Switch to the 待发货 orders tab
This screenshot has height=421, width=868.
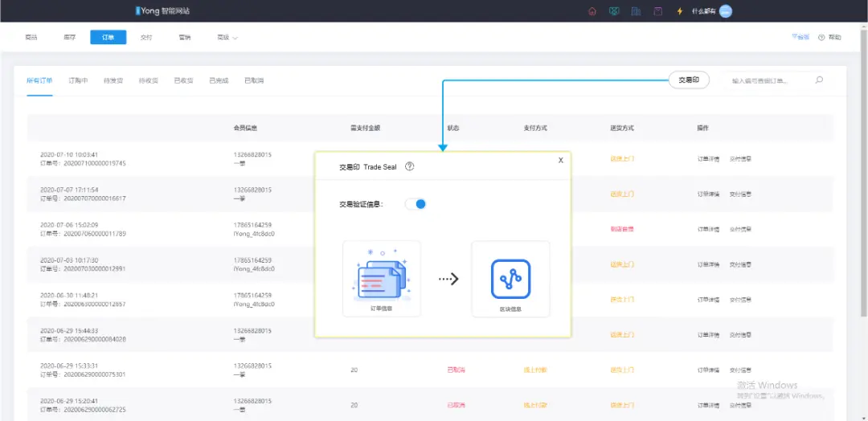pos(113,81)
